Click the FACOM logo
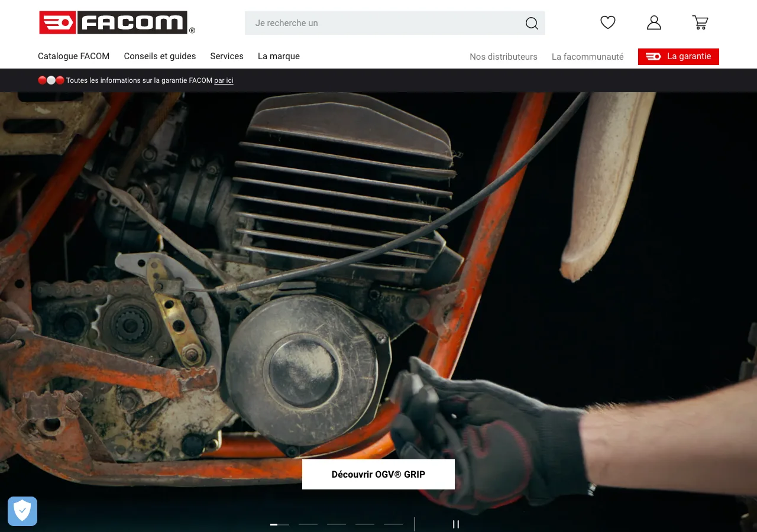This screenshot has height=532, width=757. point(117,22)
